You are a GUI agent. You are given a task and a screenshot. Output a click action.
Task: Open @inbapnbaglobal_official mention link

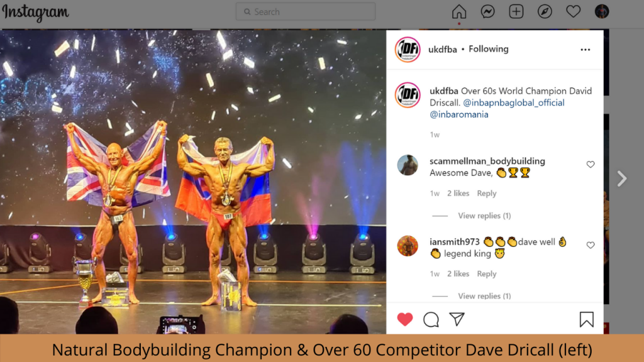[513, 102]
